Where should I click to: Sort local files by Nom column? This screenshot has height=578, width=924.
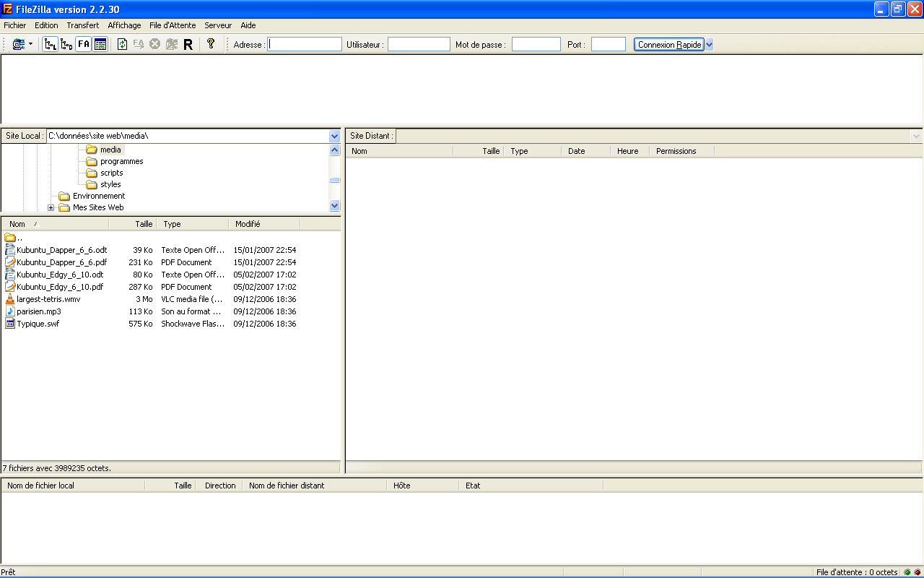pos(56,224)
